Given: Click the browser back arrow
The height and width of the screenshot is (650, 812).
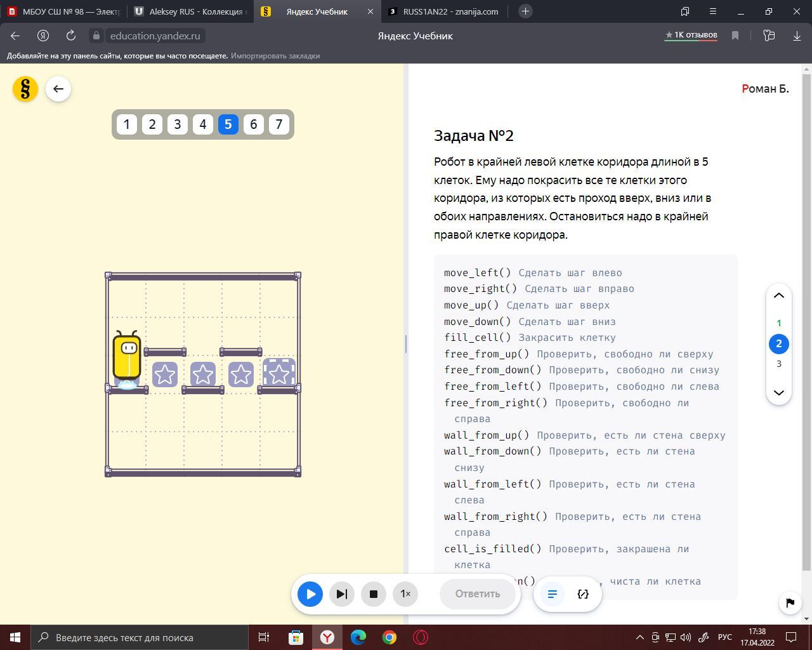Looking at the screenshot, I should 15,36.
